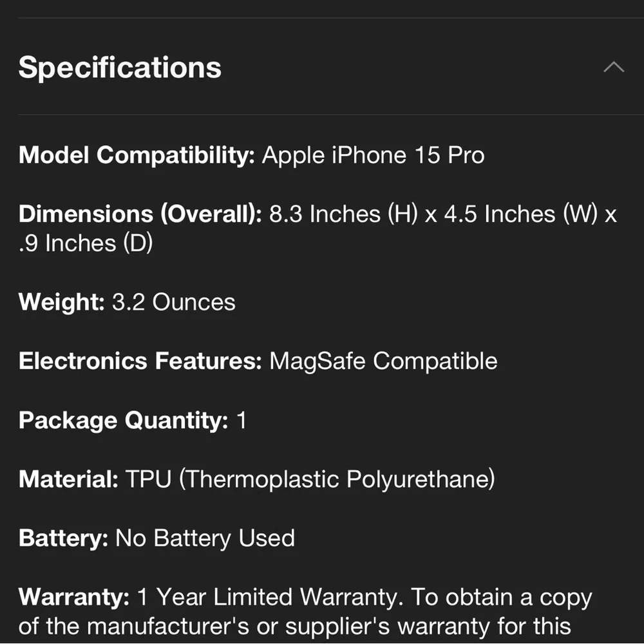This screenshot has height=644, width=644.
Task: Click the MagSafe Compatible value
Action: click(383, 361)
